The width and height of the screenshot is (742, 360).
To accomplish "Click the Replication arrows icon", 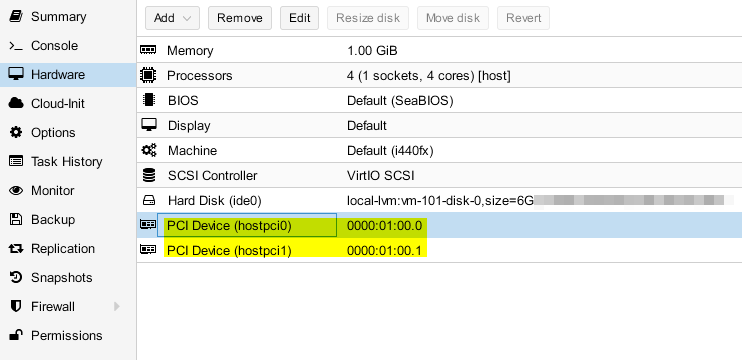I will (x=16, y=249).
